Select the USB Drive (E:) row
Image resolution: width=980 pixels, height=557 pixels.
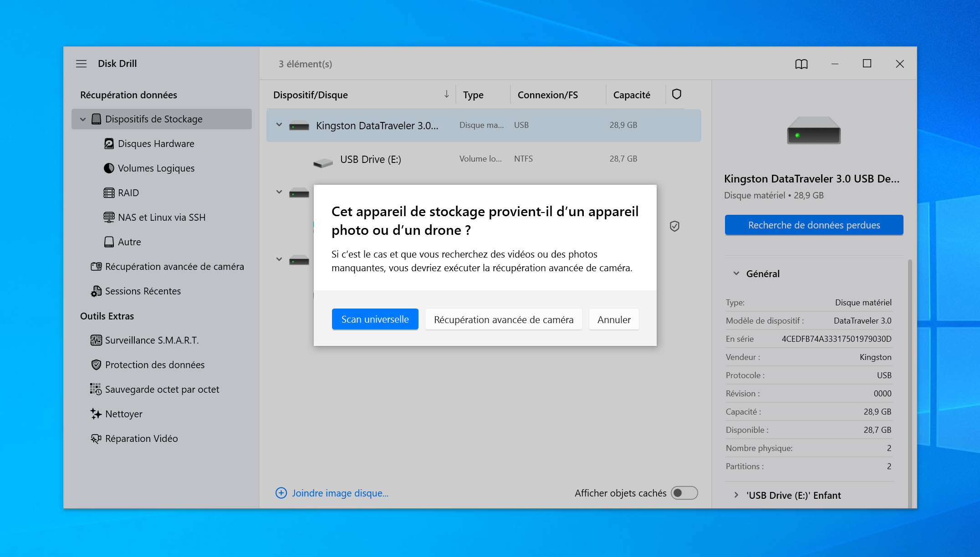(484, 159)
